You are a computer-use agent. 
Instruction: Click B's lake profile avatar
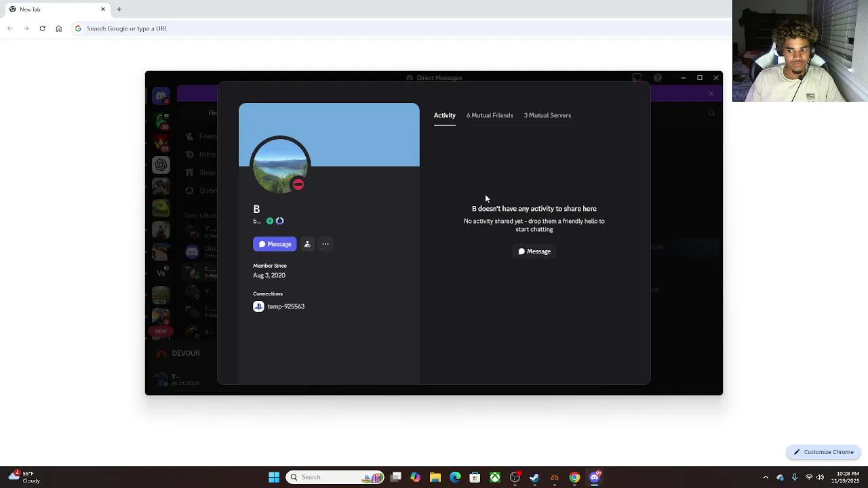click(x=280, y=165)
